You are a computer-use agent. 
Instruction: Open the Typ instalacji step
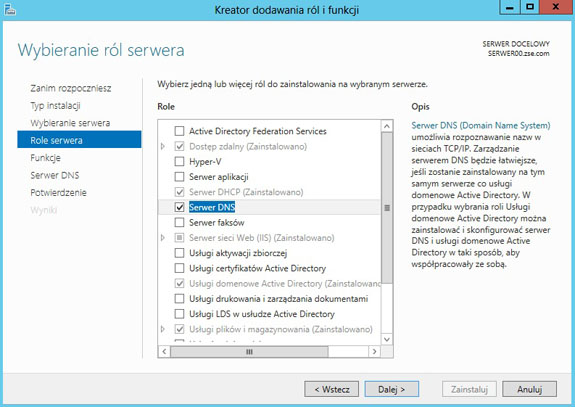(x=55, y=106)
